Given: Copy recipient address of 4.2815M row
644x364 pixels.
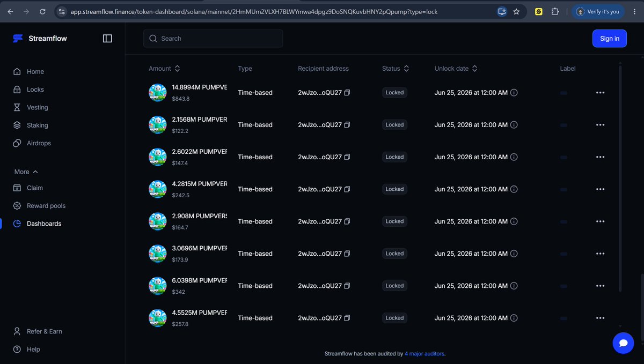Looking at the screenshot, I should (x=347, y=189).
